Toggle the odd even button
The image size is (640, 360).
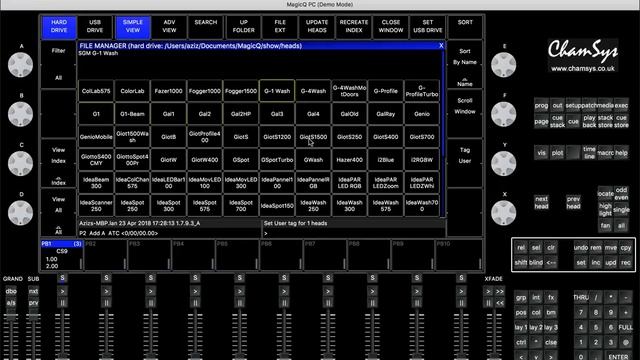(621, 194)
